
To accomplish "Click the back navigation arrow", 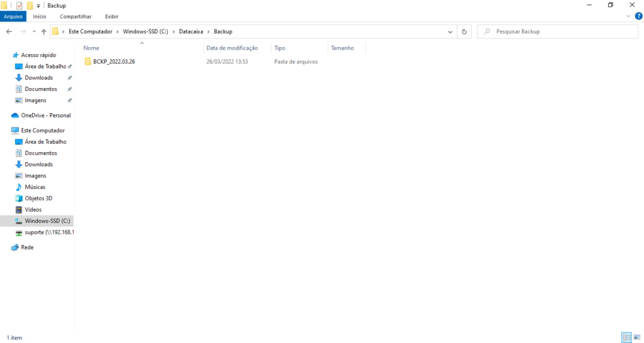I will tap(9, 31).
